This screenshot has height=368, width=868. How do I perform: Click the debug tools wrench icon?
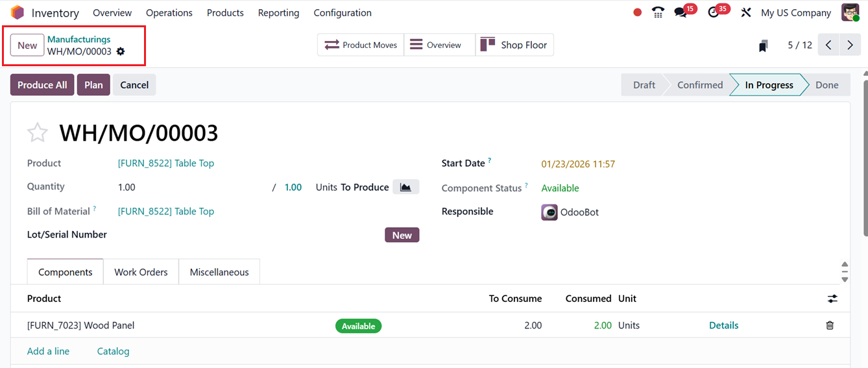point(746,12)
